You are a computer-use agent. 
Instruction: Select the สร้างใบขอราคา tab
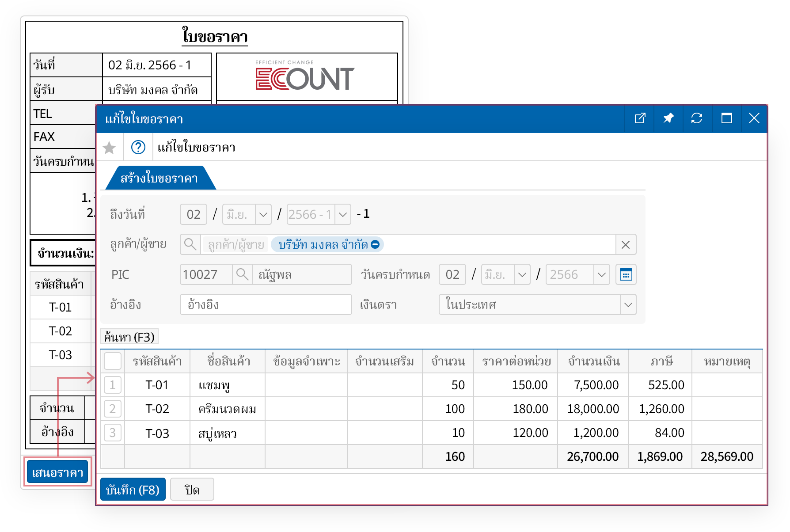click(159, 179)
